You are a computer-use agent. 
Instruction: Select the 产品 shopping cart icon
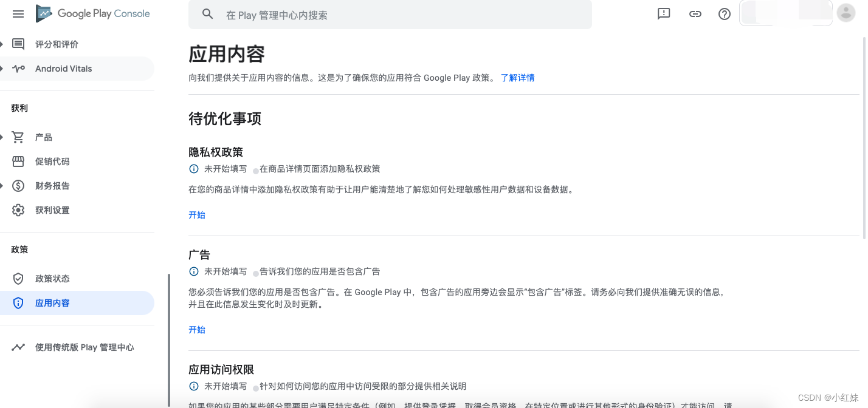[x=18, y=137]
